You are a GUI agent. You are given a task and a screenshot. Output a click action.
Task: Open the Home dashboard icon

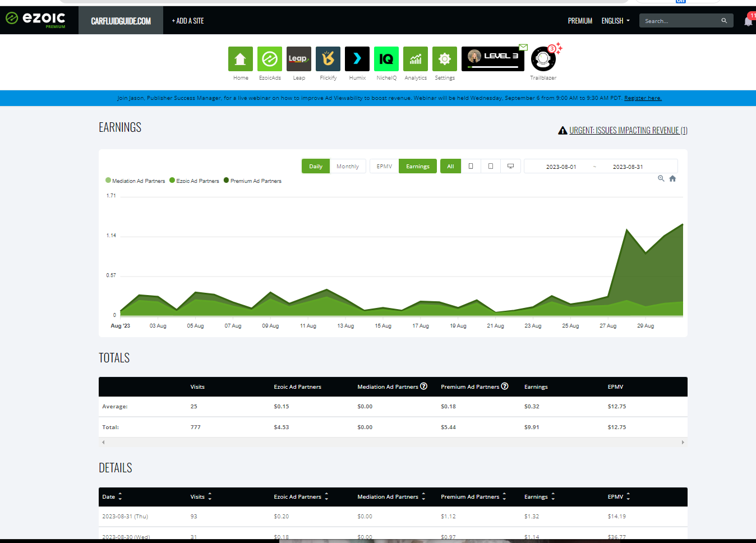point(240,59)
